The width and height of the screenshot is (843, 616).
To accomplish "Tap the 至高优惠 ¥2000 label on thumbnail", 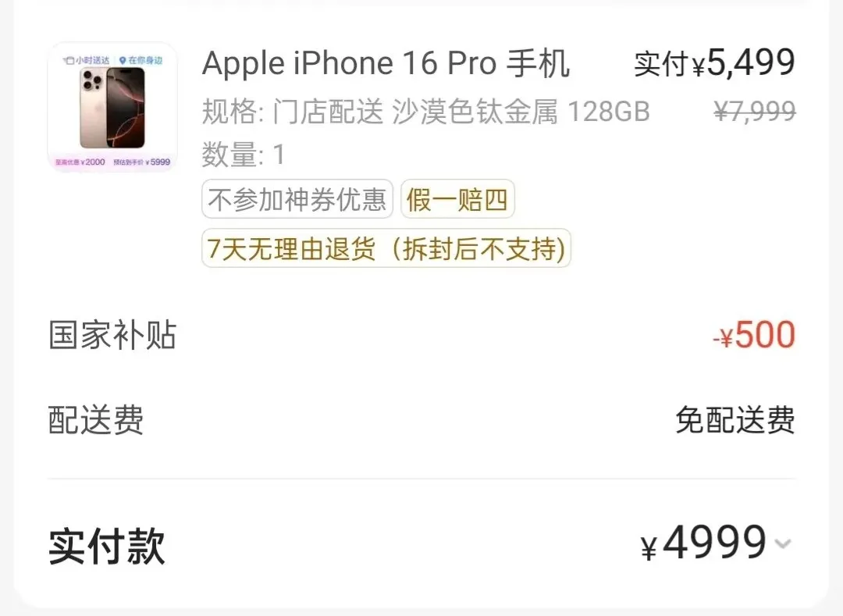I will pos(80,162).
